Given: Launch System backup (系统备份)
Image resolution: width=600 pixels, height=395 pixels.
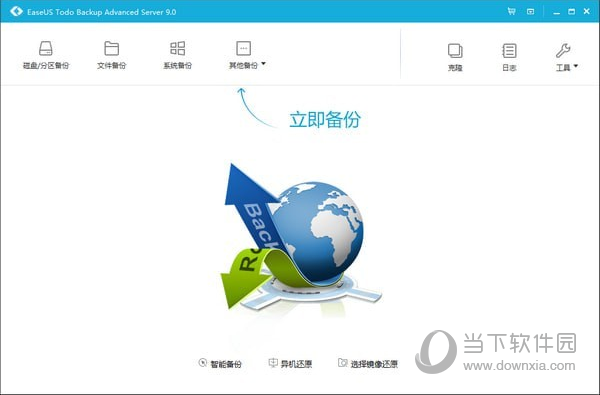Looking at the screenshot, I should pos(178,55).
